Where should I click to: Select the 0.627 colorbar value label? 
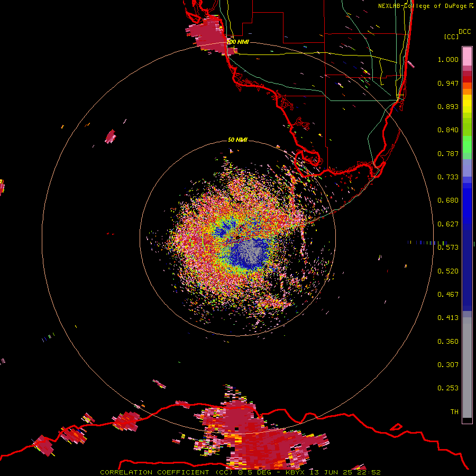[448, 224]
